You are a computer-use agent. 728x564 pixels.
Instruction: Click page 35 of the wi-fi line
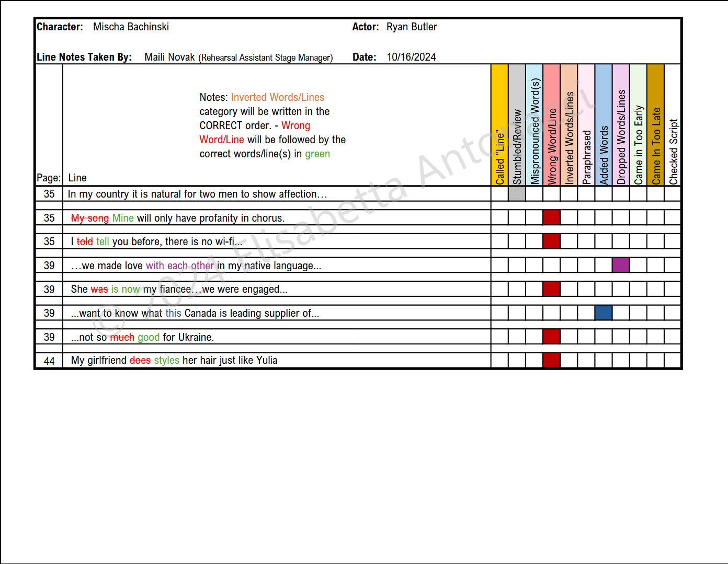[x=49, y=241]
